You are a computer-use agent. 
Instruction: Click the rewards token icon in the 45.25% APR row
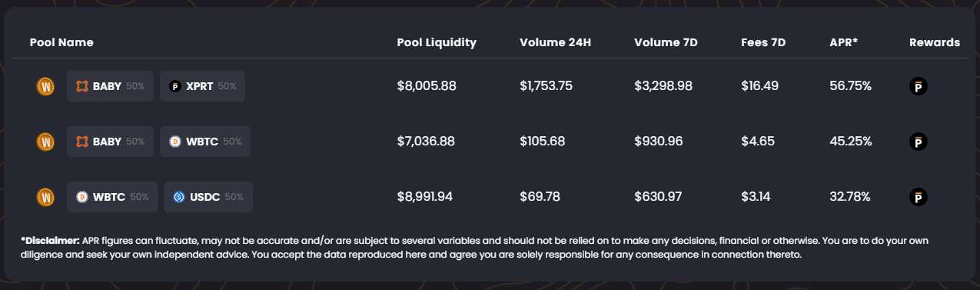click(918, 142)
